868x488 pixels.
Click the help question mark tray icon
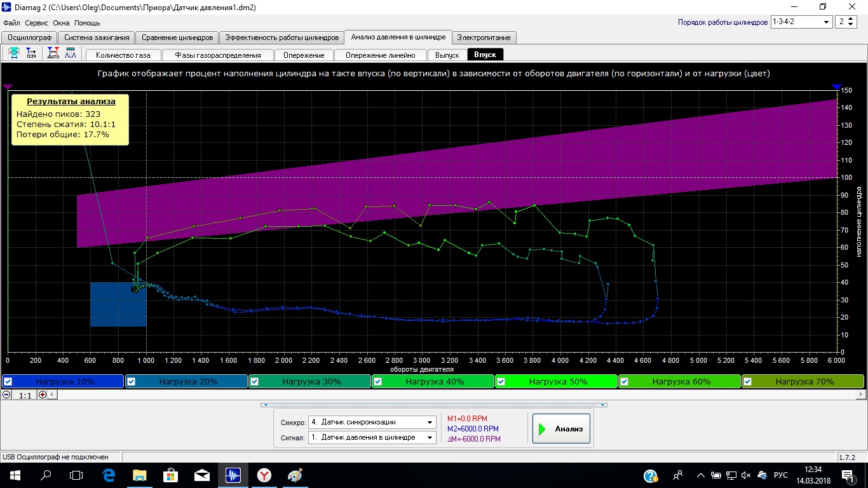(x=650, y=475)
